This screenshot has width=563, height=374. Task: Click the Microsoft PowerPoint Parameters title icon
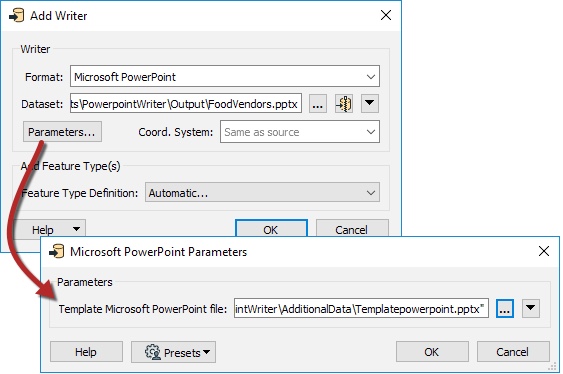point(57,252)
